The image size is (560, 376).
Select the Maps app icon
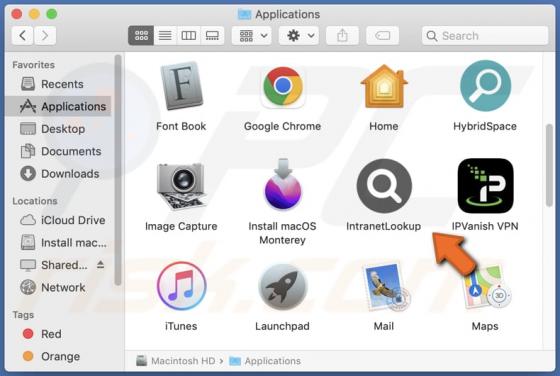tap(486, 287)
